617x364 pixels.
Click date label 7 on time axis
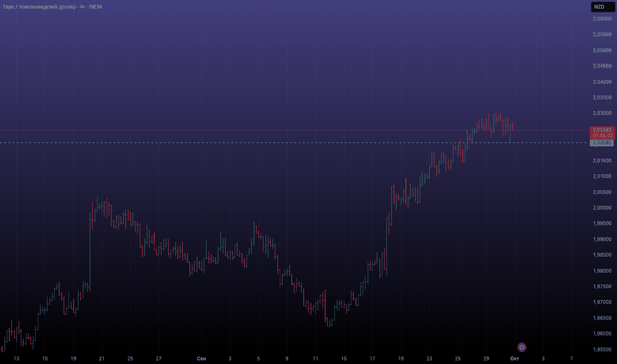572,359
